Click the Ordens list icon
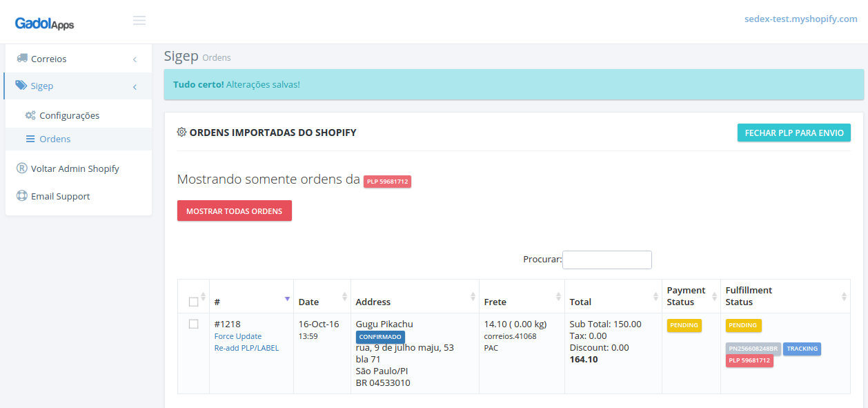The width and height of the screenshot is (868, 408). (x=30, y=139)
